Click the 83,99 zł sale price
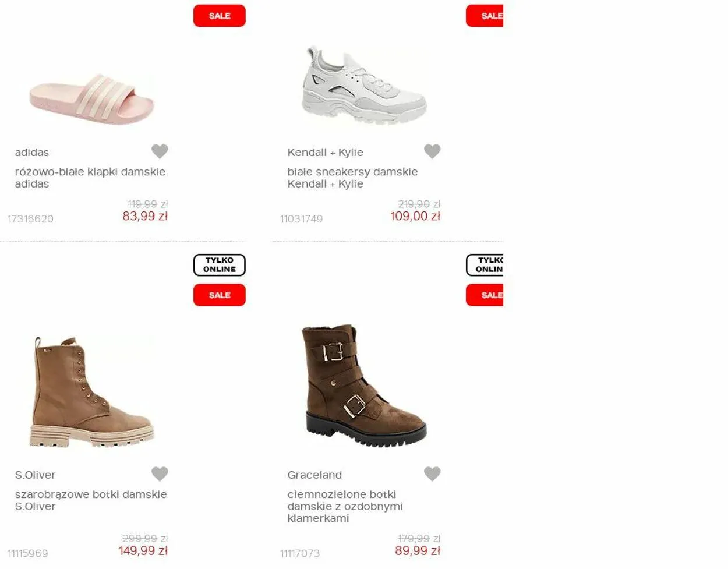728x569 pixels. pos(145,216)
